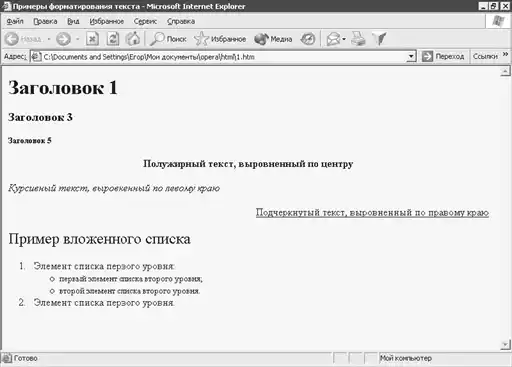Click the Print toolbar icon

click(x=358, y=39)
